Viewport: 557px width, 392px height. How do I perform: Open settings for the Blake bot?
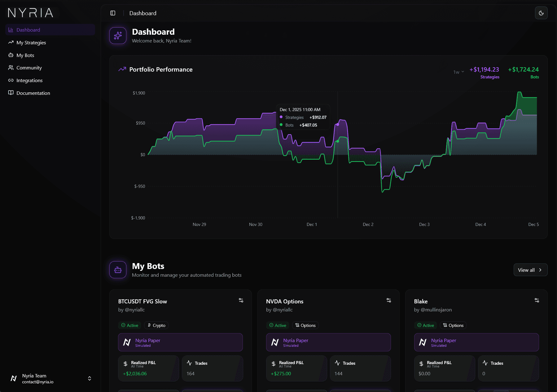coord(537,300)
